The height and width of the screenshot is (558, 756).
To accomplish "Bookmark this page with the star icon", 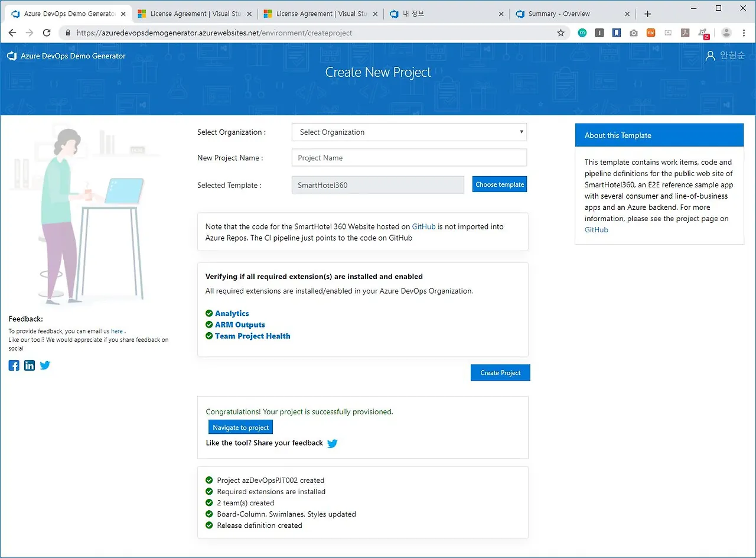I will coord(561,33).
